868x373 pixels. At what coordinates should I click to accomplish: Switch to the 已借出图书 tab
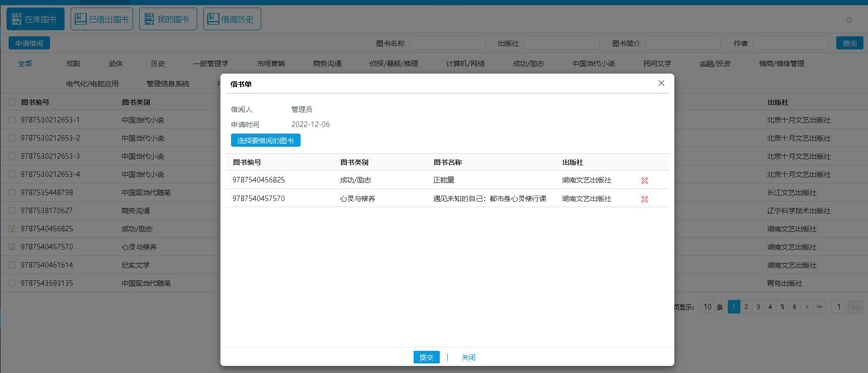[102, 19]
